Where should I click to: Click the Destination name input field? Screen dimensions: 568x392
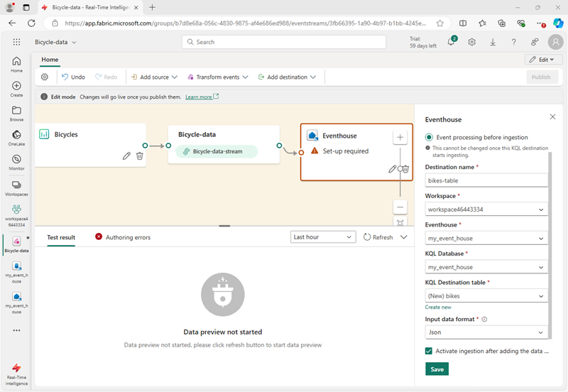(486, 180)
